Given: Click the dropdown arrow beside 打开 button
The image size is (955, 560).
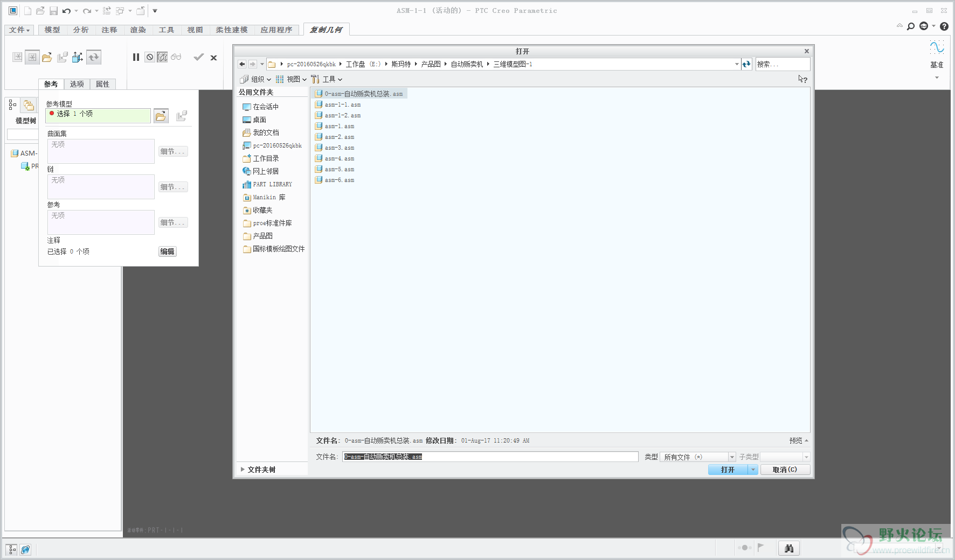Looking at the screenshot, I should pos(753,470).
